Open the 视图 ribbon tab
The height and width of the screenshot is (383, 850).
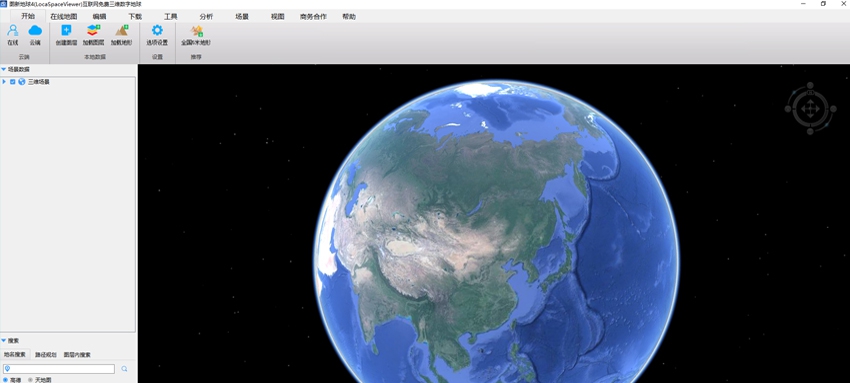point(278,16)
